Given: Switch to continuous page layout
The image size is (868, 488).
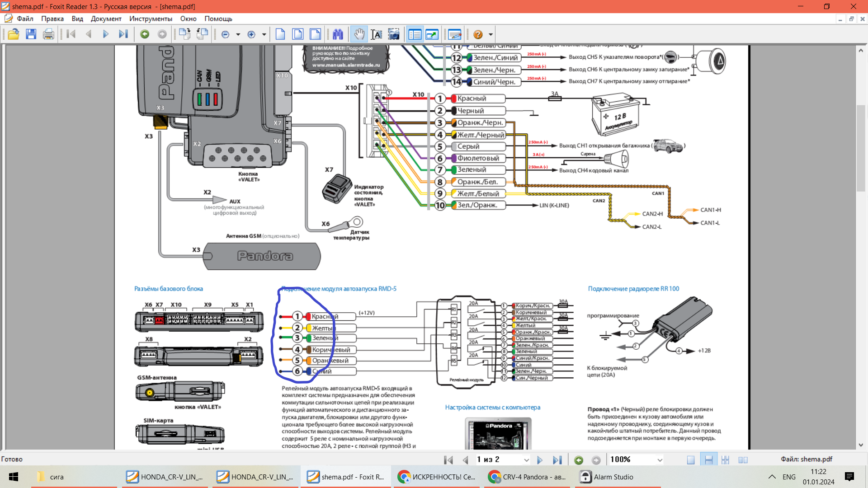Looking at the screenshot, I should tap(708, 460).
